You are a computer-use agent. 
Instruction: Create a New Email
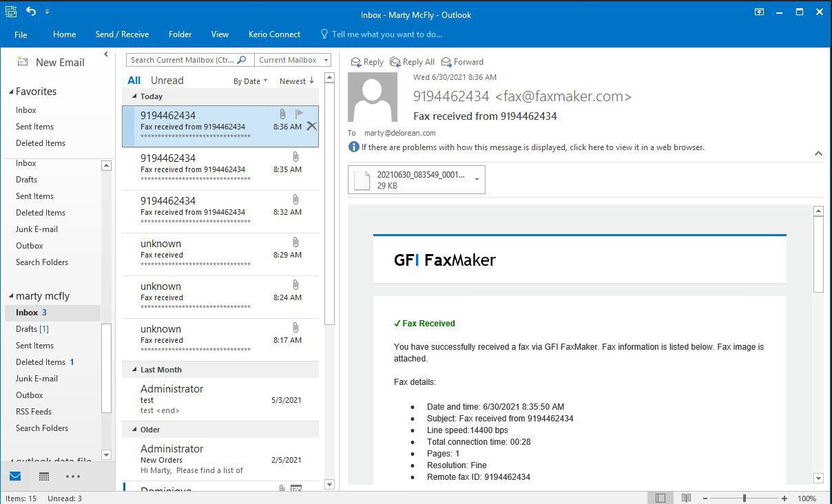point(51,62)
